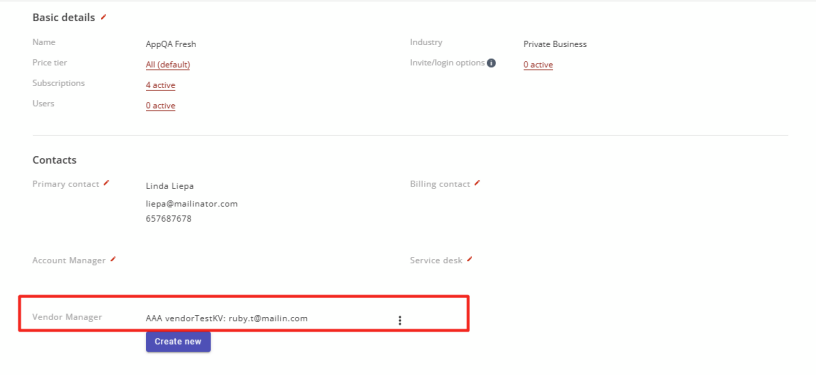The image size is (816, 375).
Task: Select the Private Business industry value
Action: click(x=555, y=44)
